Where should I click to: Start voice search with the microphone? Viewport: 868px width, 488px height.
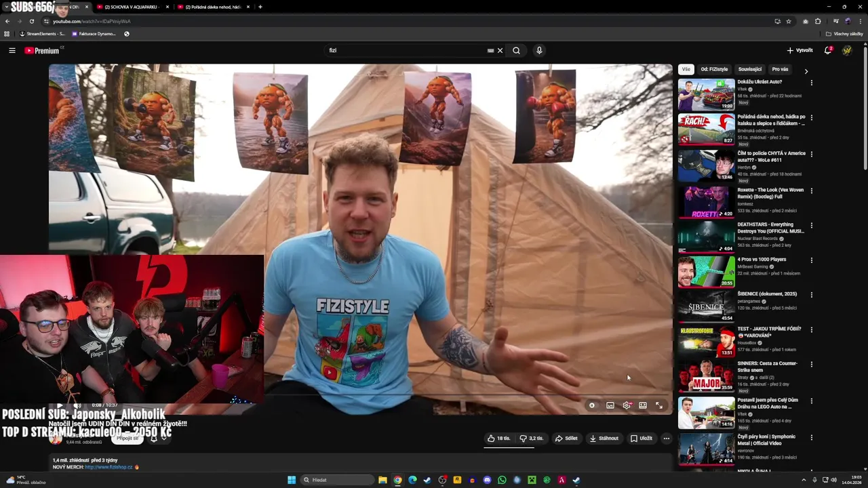(539, 50)
